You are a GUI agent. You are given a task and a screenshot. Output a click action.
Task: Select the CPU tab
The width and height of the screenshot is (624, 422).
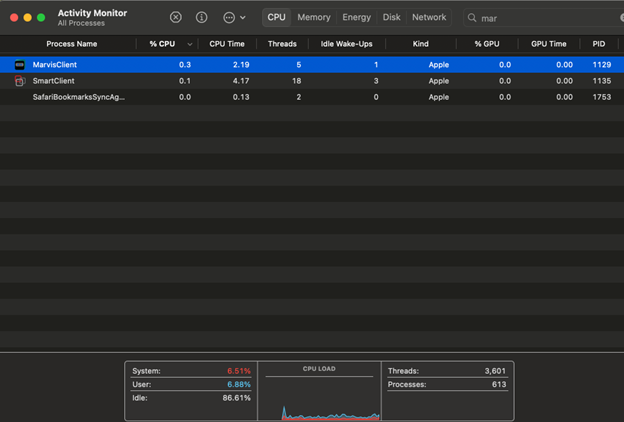click(x=276, y=17)
